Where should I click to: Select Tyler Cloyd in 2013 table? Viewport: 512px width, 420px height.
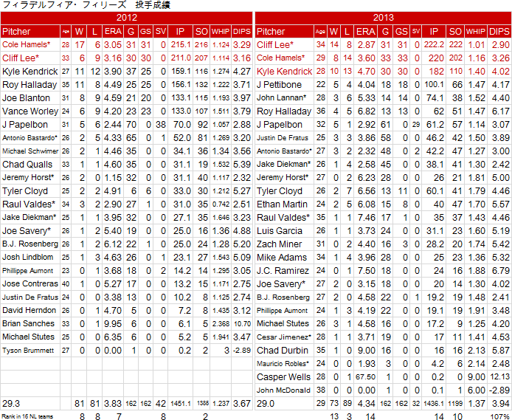(280, 191)
